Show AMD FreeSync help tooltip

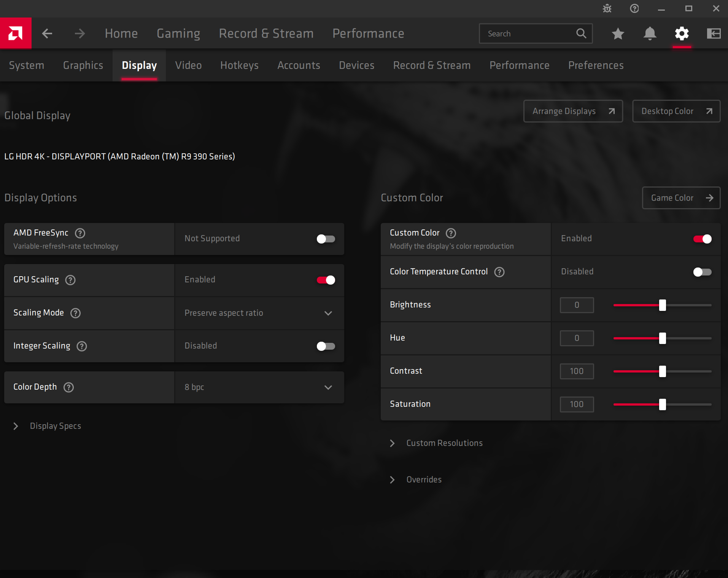click(80, 233)
